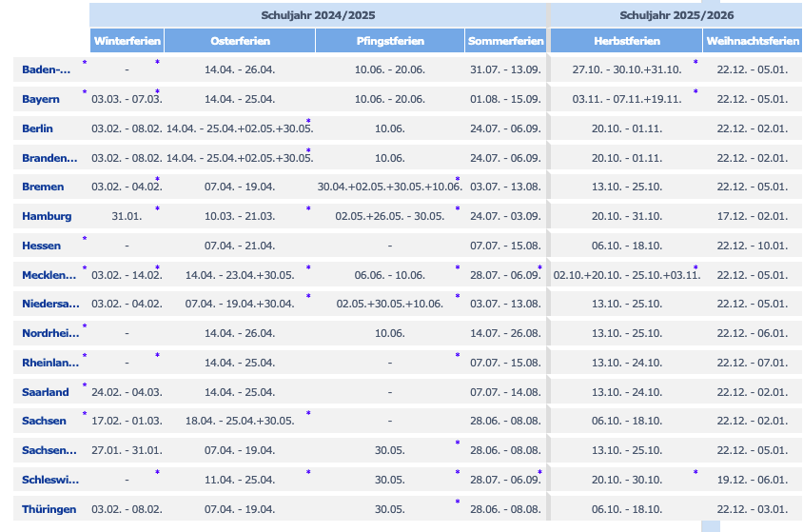803x532 pixels.
Task: Click the Herbstferien column header
Action: tap(626, 41)
